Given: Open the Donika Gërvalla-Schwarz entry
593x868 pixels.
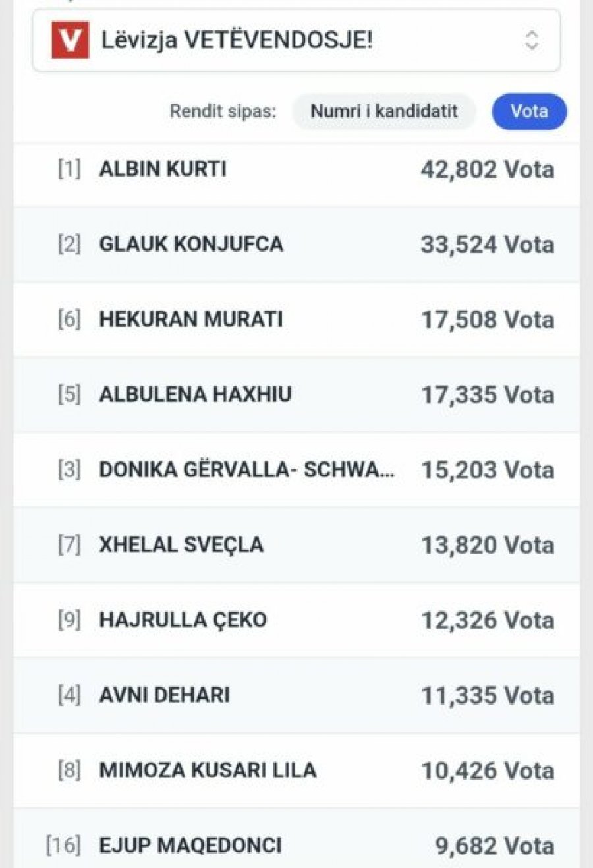Looking at the screenshot, I should 247,470.
